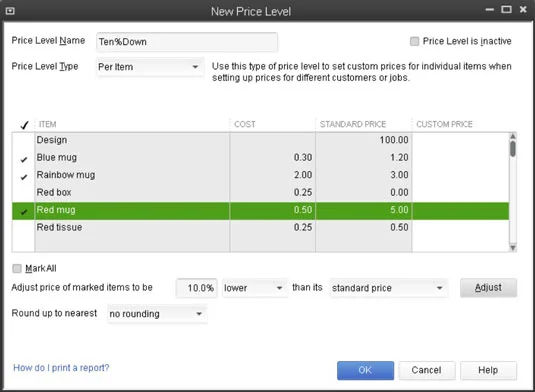Click the item list scrollbar thumb
The image size is (535, 392).
tap(512, 149)
